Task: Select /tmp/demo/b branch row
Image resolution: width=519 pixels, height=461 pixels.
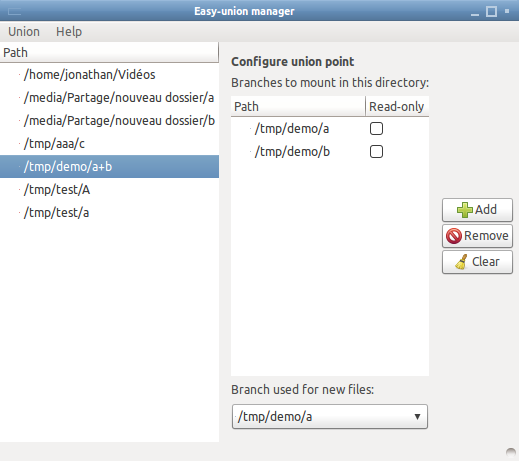Action: coord(330,152)
